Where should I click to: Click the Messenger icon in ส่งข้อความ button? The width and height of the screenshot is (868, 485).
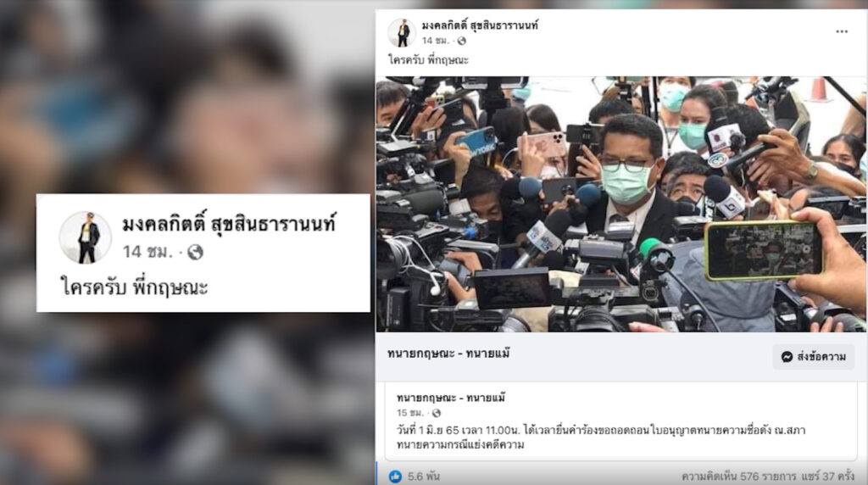[787, 357]
